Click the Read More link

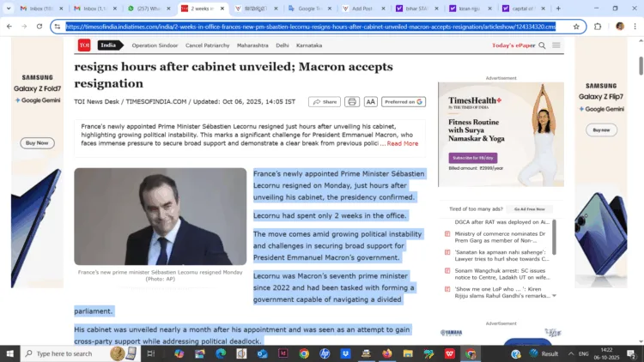(403, 143)
